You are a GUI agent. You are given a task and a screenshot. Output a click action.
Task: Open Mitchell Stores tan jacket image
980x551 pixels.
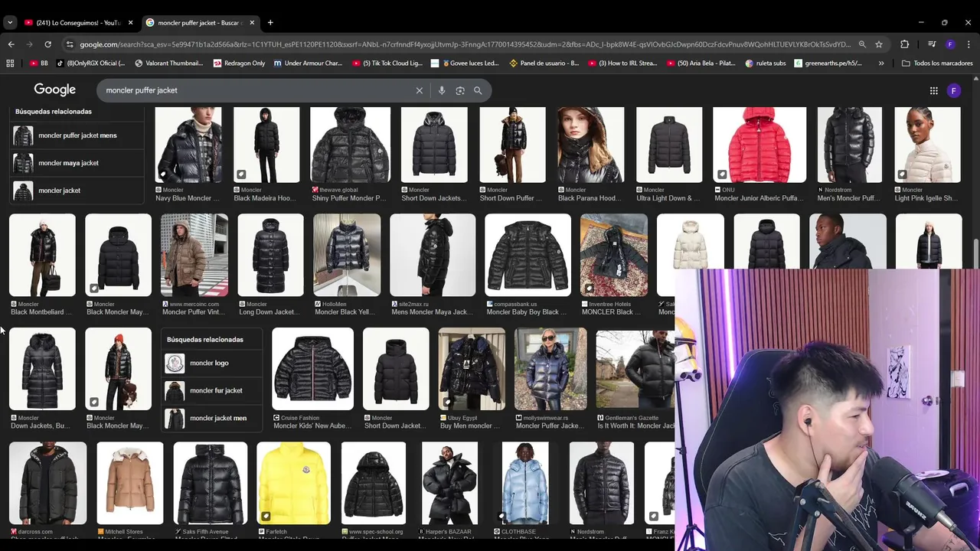coord(130,484)
